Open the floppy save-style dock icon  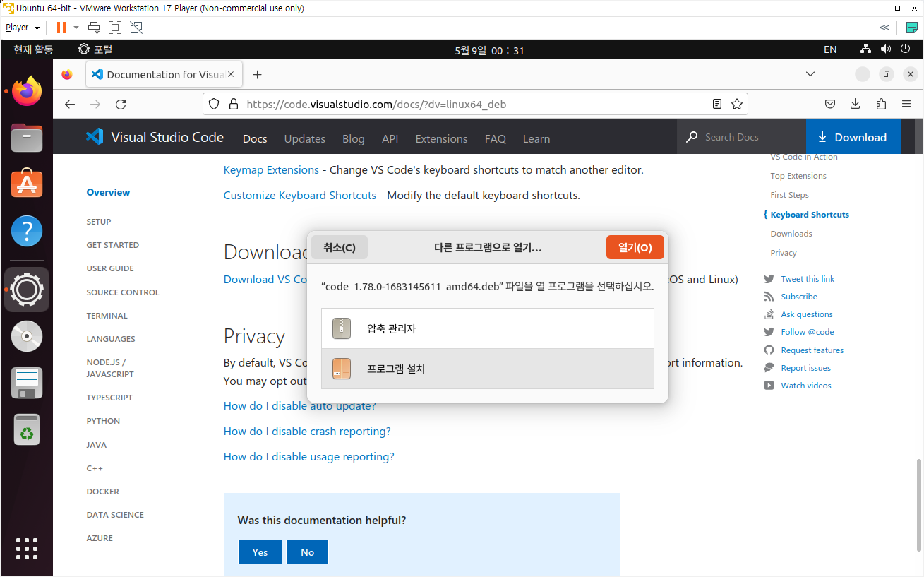(x=27, y=383)
